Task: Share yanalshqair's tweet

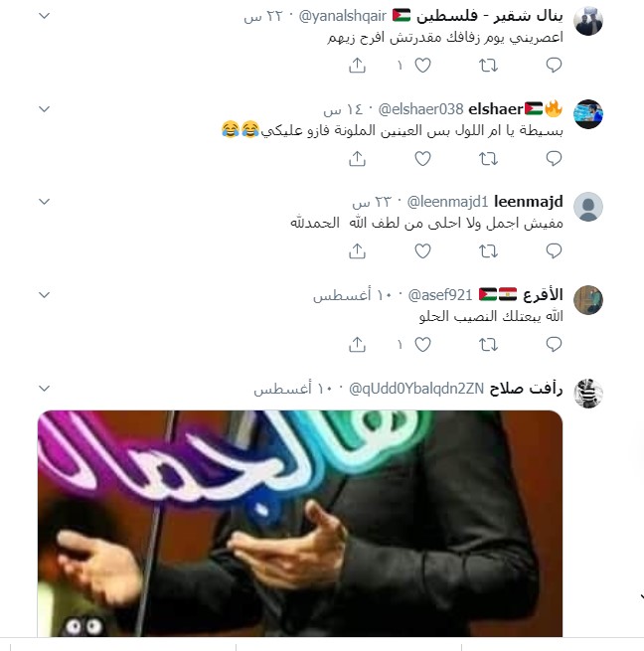Action: (x=357, y=66)
